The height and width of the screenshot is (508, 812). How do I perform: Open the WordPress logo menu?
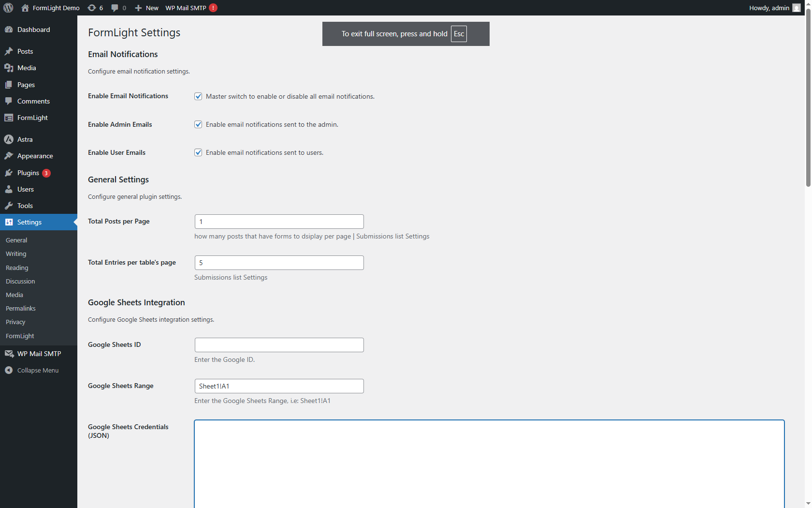point(8,8)
